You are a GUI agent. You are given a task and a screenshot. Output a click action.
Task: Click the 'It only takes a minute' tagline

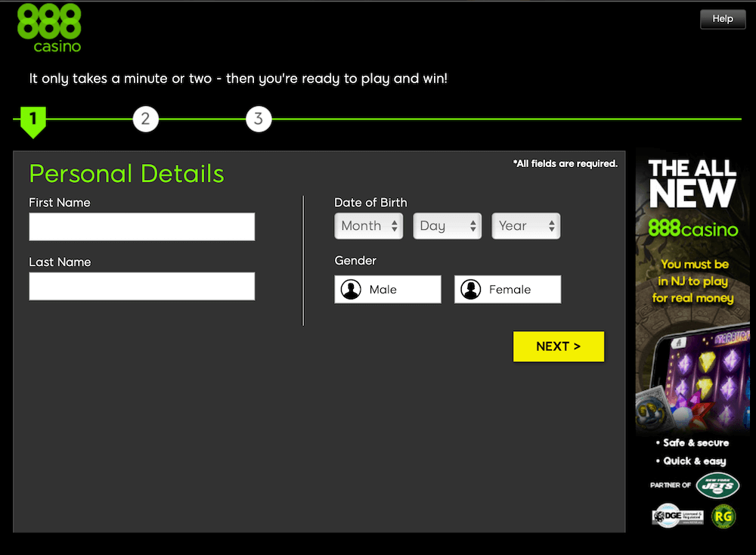(238, 79)
